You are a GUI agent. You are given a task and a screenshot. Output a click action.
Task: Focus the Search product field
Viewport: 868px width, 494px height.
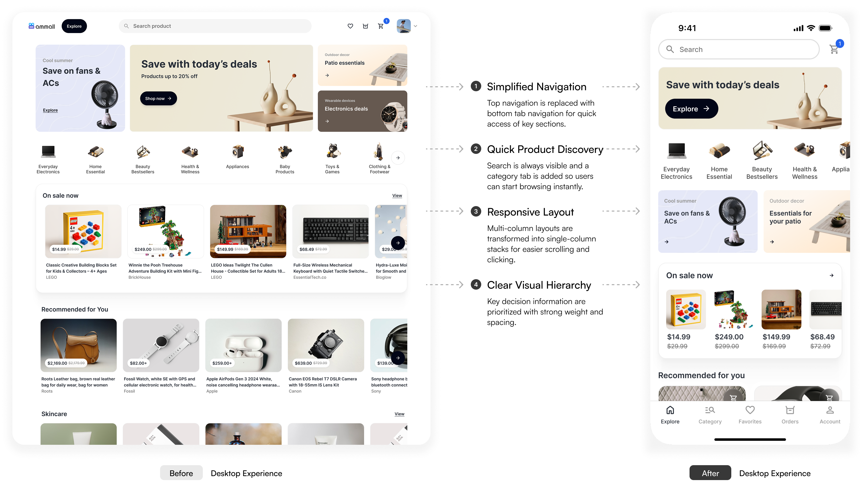click(x=215, y=26)
